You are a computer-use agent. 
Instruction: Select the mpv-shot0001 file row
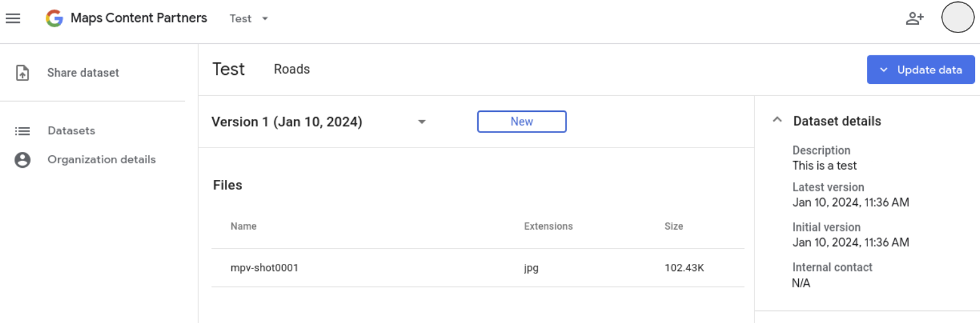[x=264, y=268]
